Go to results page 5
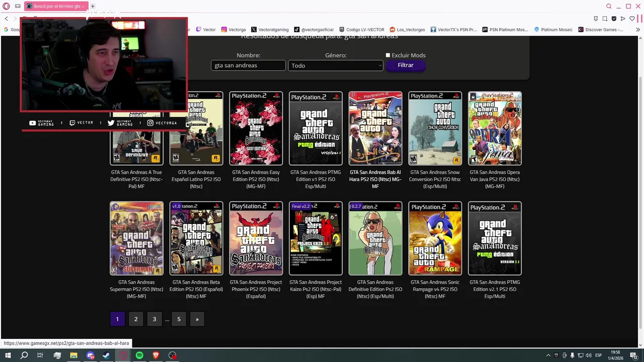The width and height of the screenshot is (644, 362). click(x=179, y=319)
